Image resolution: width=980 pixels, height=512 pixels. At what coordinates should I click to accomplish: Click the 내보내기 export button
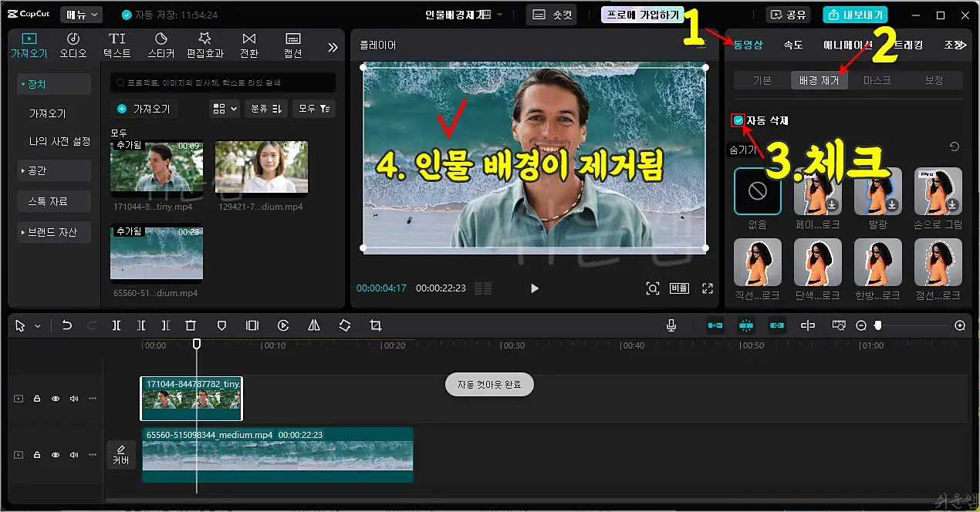pos(855,15)
